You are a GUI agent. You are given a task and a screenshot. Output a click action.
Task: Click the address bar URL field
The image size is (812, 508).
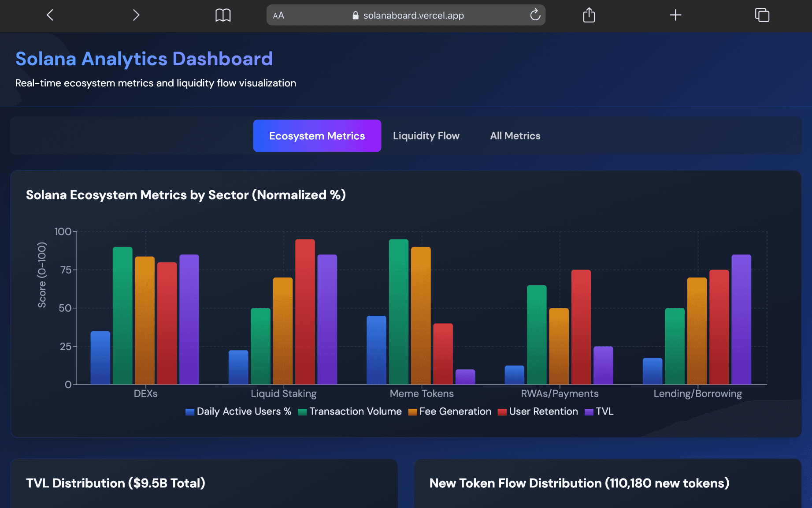click(413, 15)
